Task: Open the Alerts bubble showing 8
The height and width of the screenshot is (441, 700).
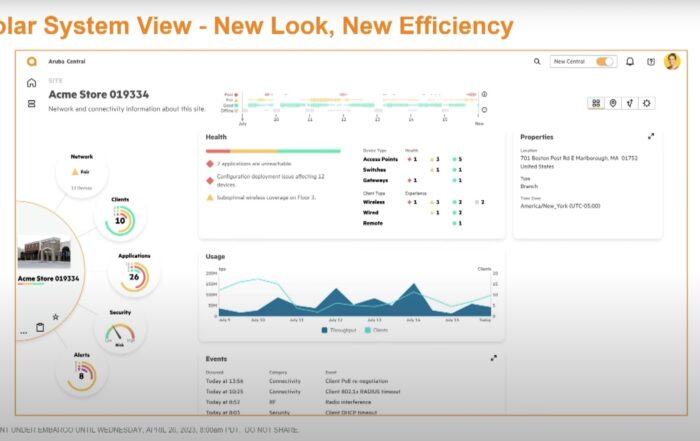Action: (x=82, y=374)
